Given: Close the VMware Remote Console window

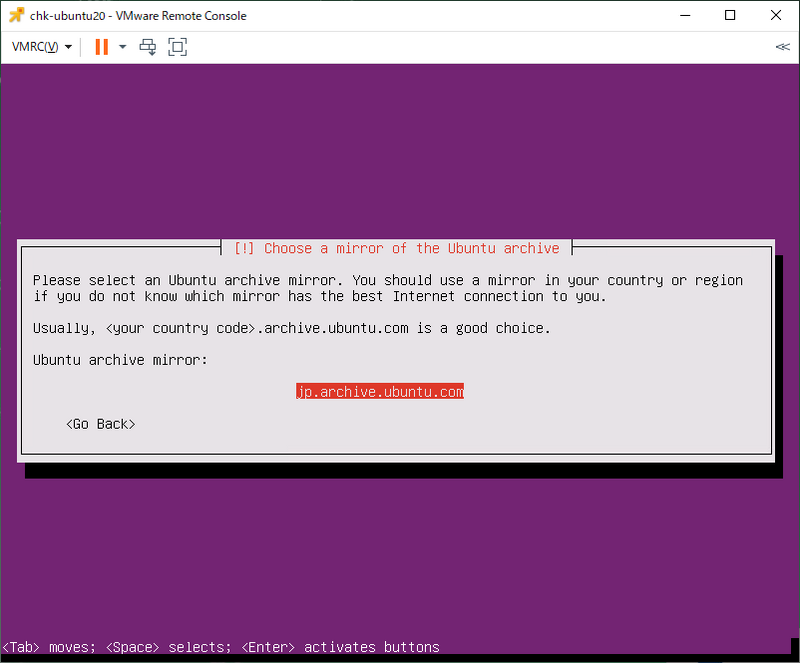Looking at the screenshot, I should [x=776, y=15].
